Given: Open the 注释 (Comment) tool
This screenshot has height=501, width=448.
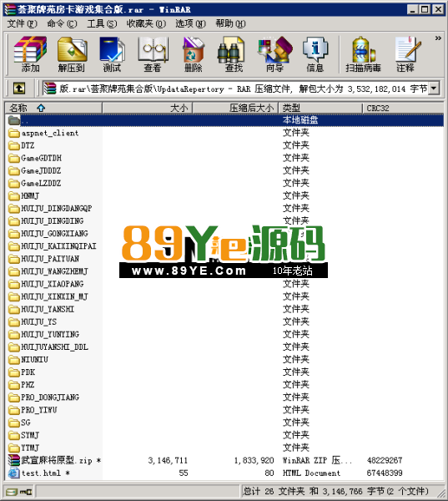Looking at the screenshot, I should pos(405,54).
